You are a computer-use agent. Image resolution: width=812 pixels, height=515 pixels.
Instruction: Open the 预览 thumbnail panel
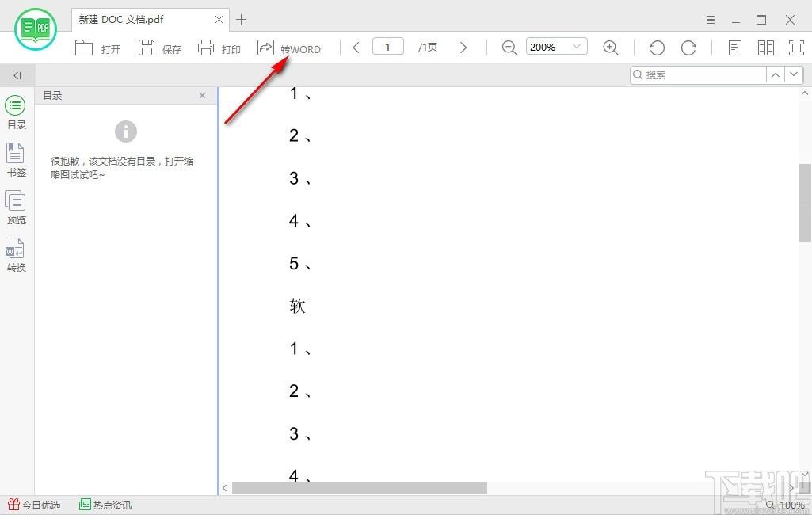16,208
